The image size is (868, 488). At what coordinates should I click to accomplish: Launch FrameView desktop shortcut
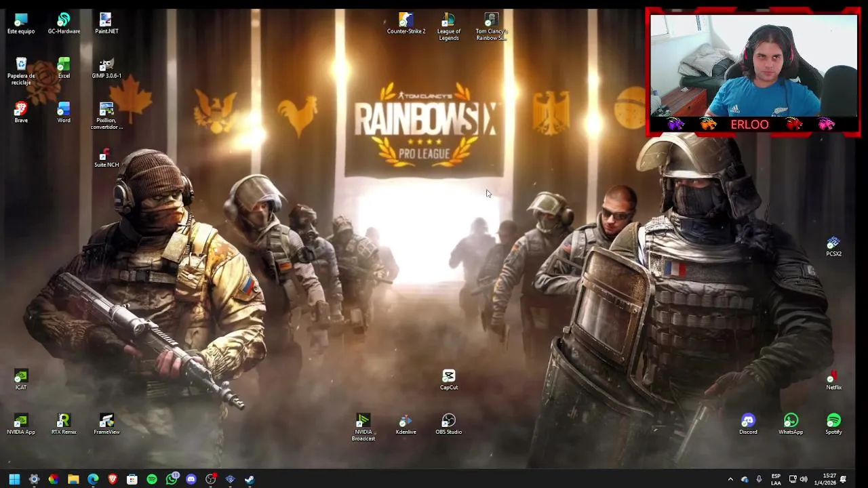coord(106,424)
